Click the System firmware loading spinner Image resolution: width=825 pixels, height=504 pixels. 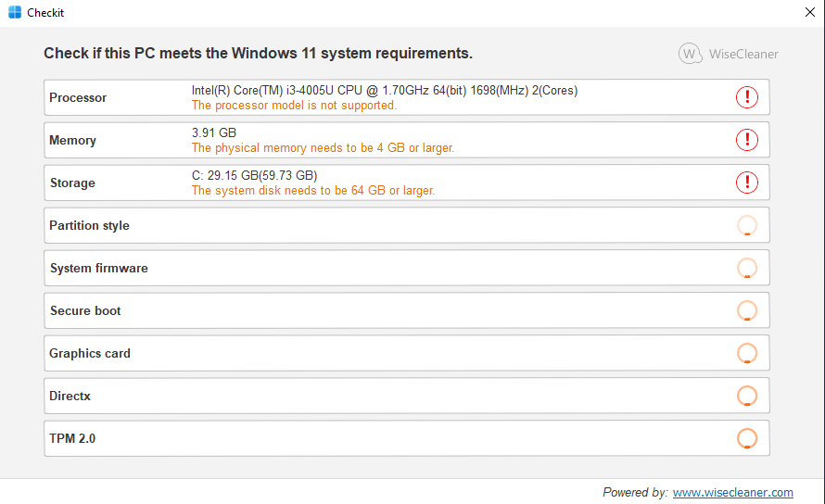point(746,268)
